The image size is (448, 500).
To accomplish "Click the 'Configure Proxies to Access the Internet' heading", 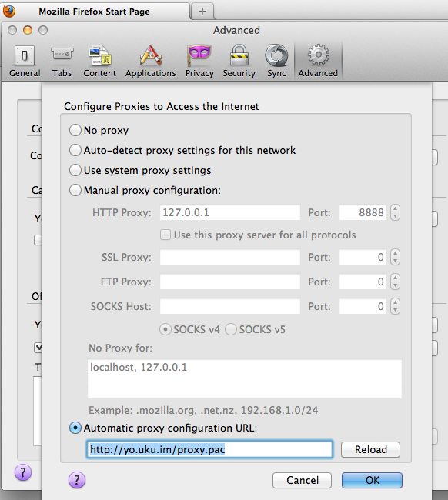I will pyautogui.click(x=162, y=106).
